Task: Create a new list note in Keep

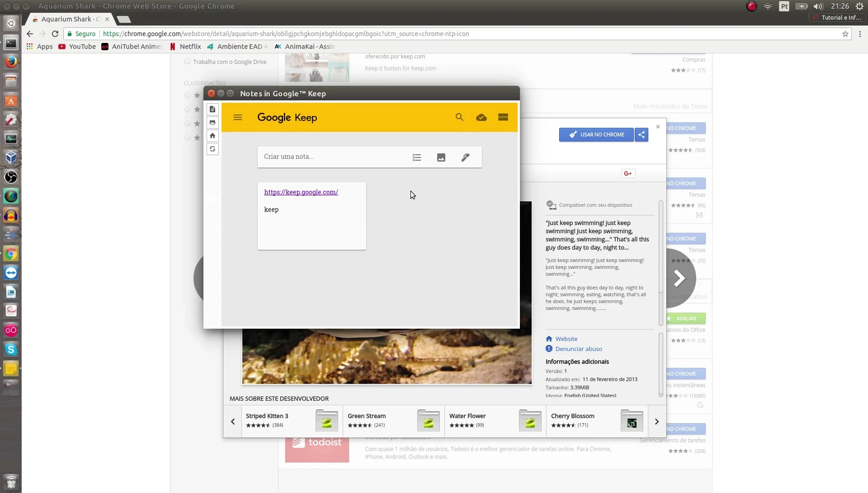Action: click(x=417, y=157)
